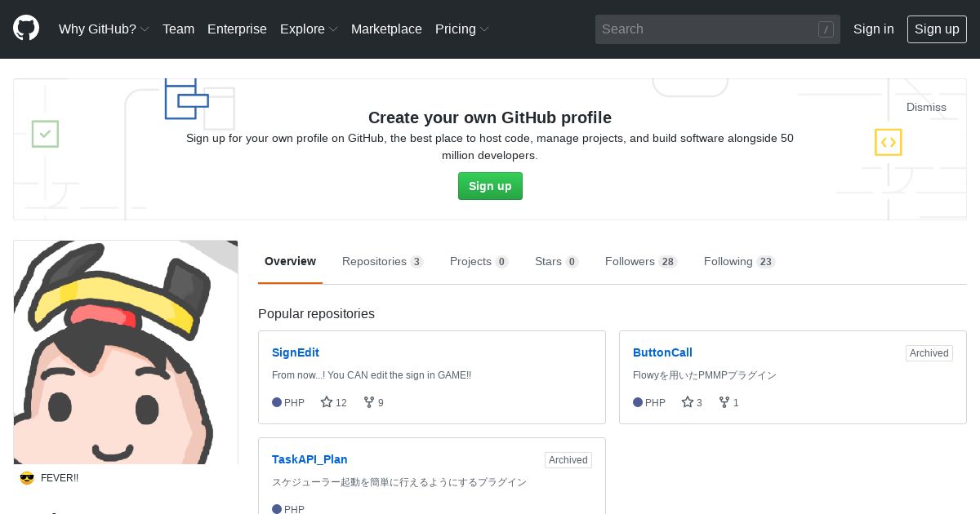Expand the Why GitHub? dropdown
Screen dimensions: 980x514
[104, 29]
